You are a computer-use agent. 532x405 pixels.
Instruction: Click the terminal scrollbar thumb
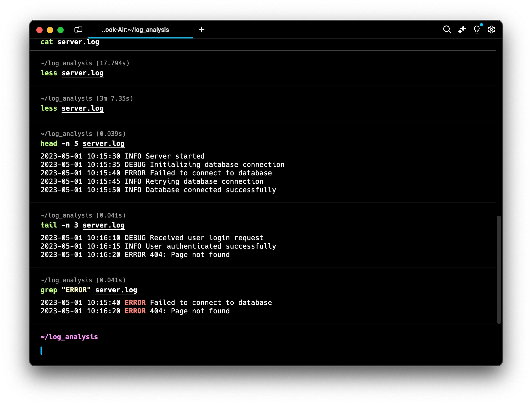click(498, 269)
